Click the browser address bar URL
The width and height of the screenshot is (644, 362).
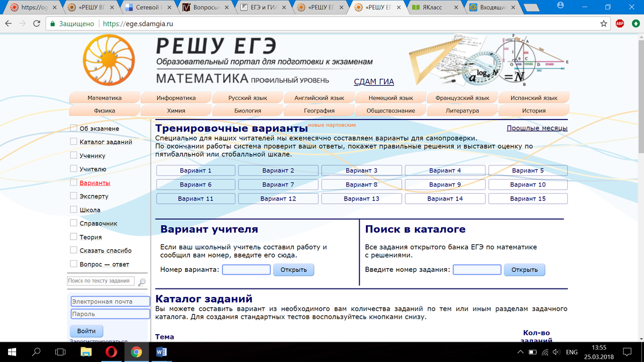pyautogui.click(x=138, y=24)
